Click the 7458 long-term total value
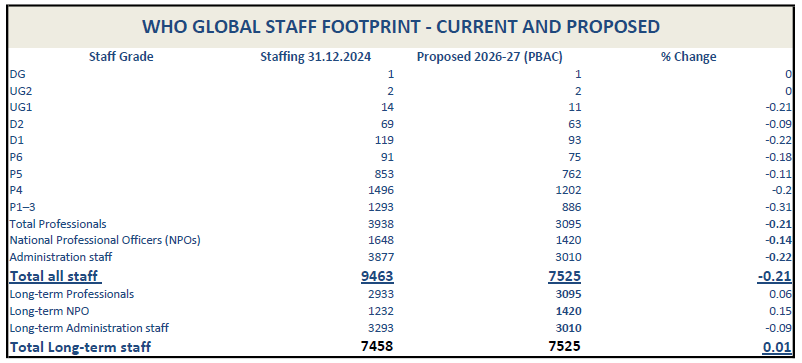This screenshot has height=363, width=802. 377,347
